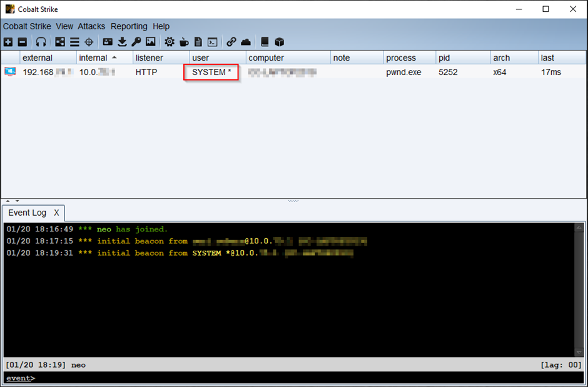
Task: Sort sessions by the process column header
Action: point(410,58)
